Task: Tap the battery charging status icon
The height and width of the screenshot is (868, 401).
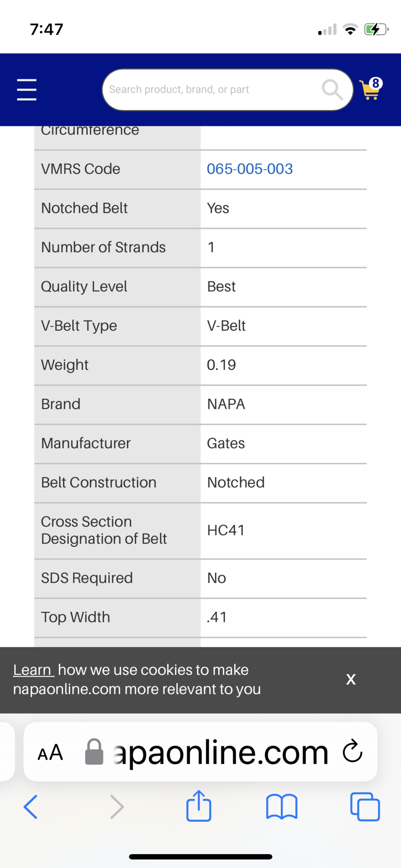Action: click(x=376, y=30)
